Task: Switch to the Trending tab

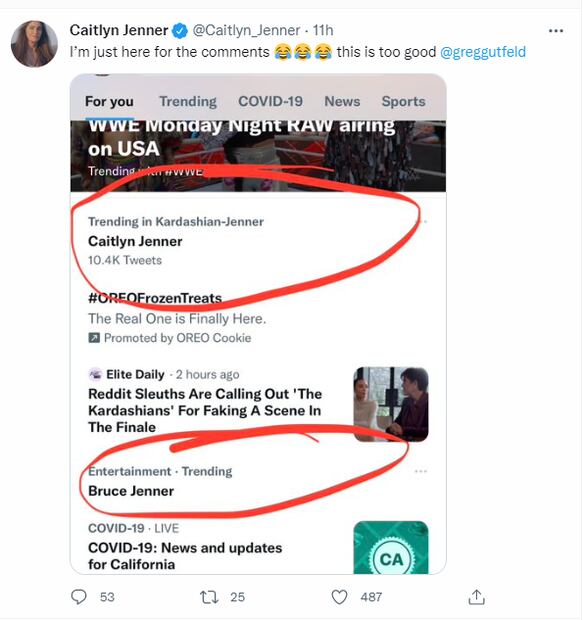Action: [188, 102]
